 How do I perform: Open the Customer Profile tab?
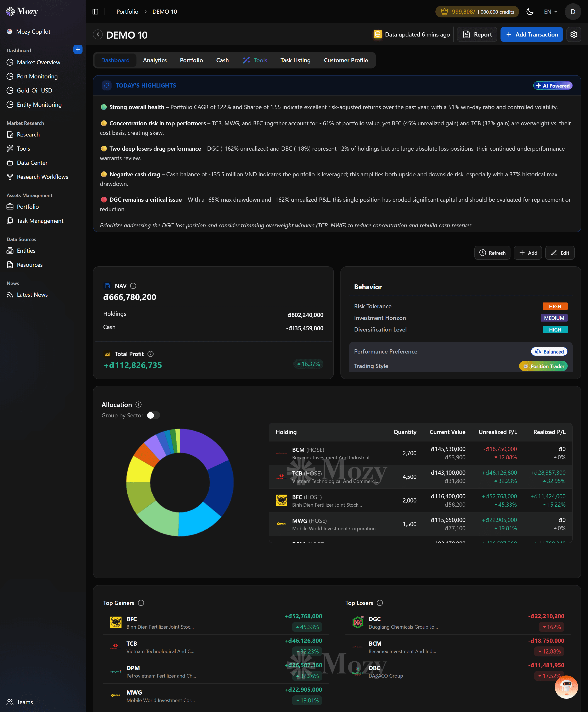[346, 60]
